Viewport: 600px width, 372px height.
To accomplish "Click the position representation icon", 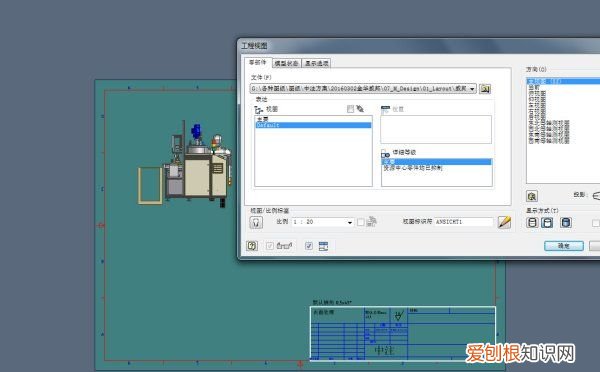I will (x=385, y=109).
